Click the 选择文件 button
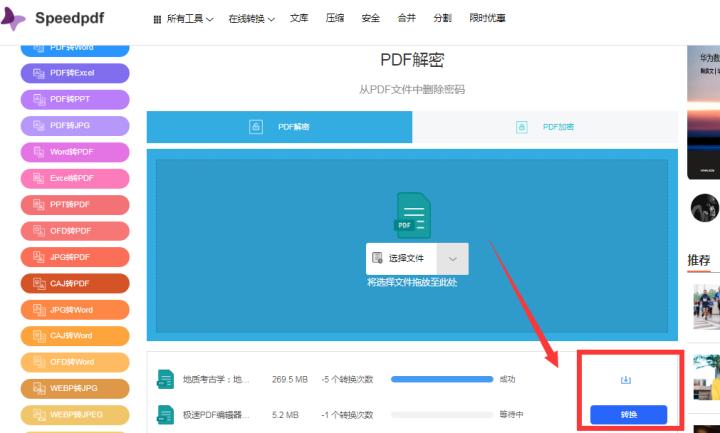 pyautogui.click(x=401, y=259)
